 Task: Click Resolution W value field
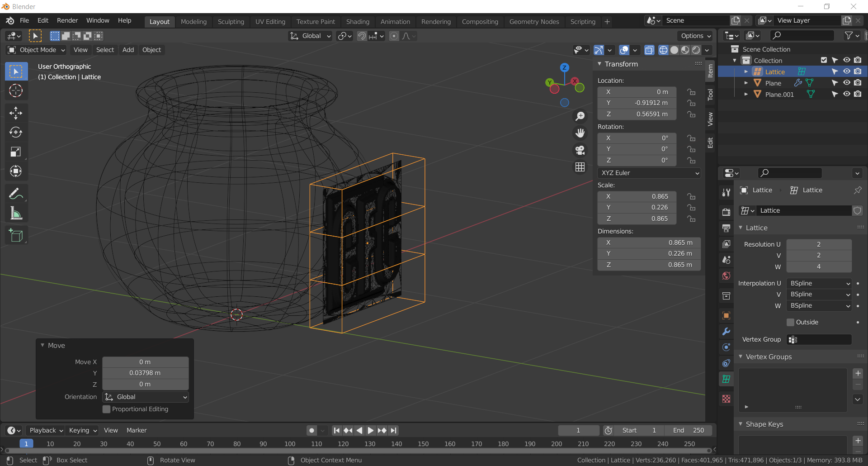(819, 267)
